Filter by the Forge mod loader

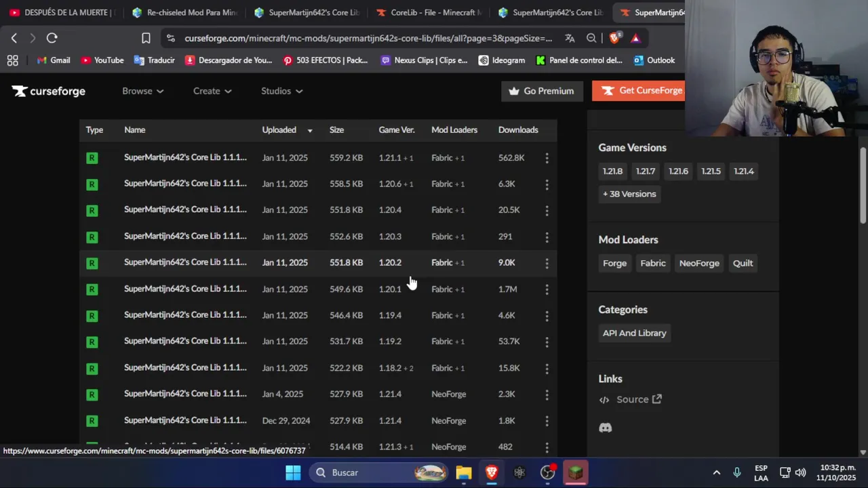pos(614,263)
